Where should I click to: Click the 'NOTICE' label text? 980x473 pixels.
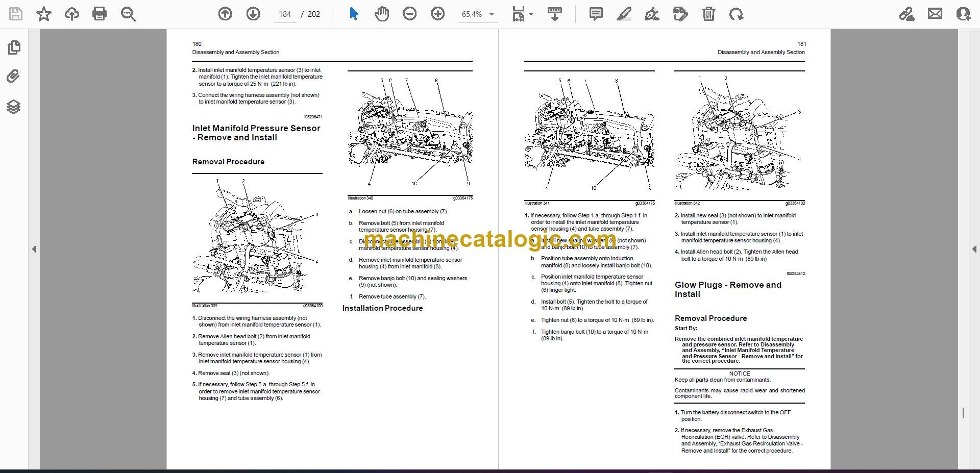point(740,374)
